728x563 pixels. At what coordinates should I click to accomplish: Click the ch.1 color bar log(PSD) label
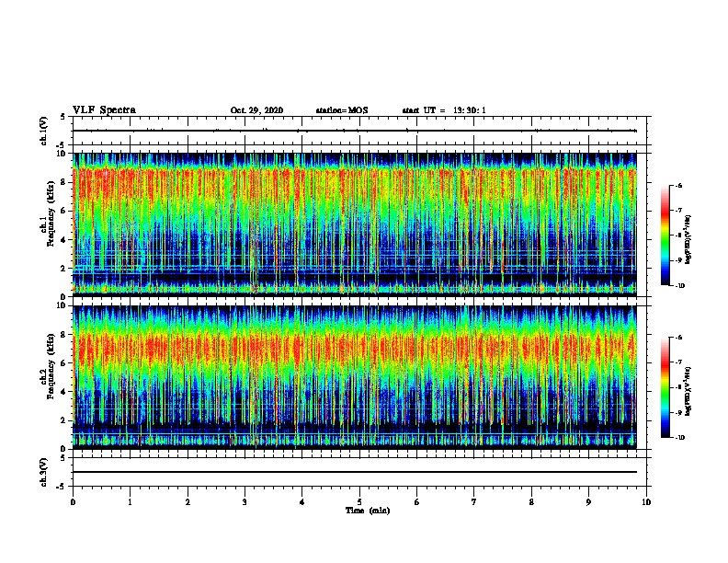point(688,239)
